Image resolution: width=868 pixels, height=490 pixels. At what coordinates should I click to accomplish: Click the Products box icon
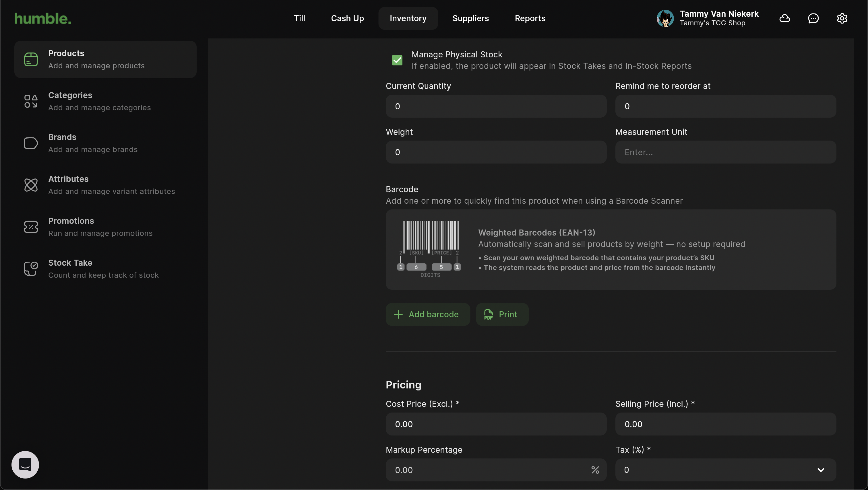[x=31, y=59]
